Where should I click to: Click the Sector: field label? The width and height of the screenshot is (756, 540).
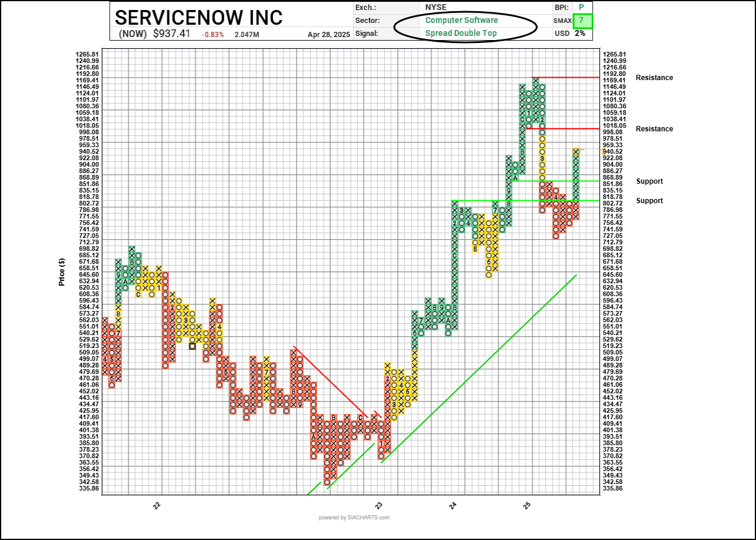pos(369,21)
